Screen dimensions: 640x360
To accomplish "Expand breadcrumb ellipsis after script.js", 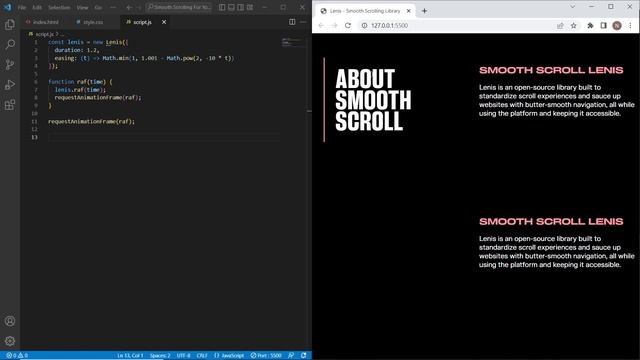I will click(x=61, y=34).
